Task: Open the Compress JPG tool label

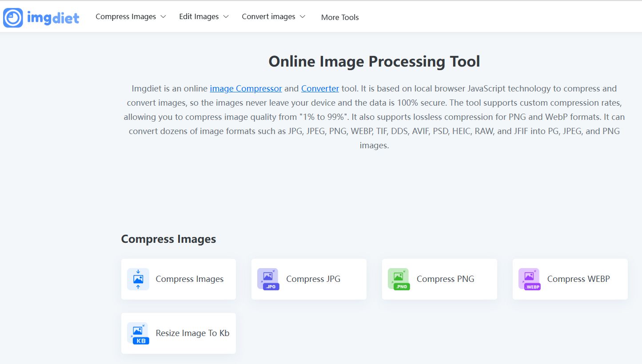Action: pyautogui.click(x=313, y=279)
